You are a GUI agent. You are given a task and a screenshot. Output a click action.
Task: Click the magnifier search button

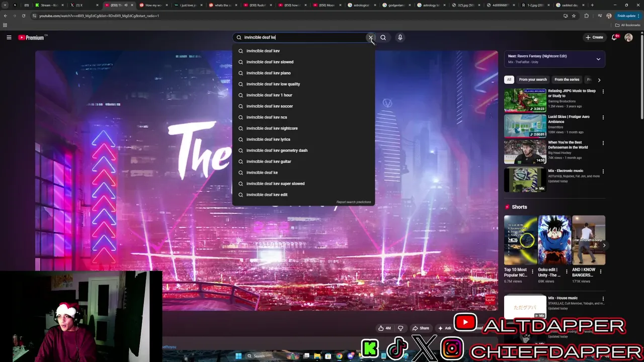[383, 37]
